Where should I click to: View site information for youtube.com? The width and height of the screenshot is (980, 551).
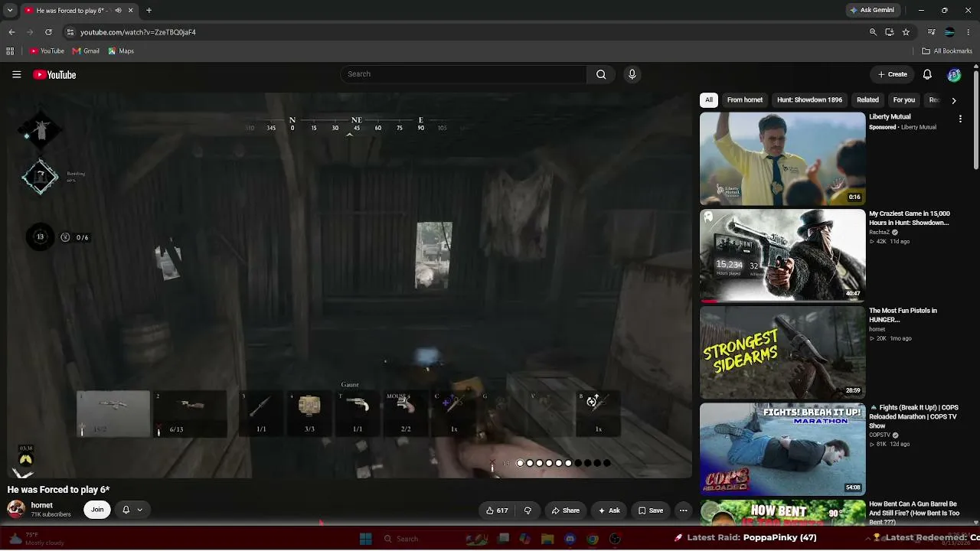click(70, 32)
